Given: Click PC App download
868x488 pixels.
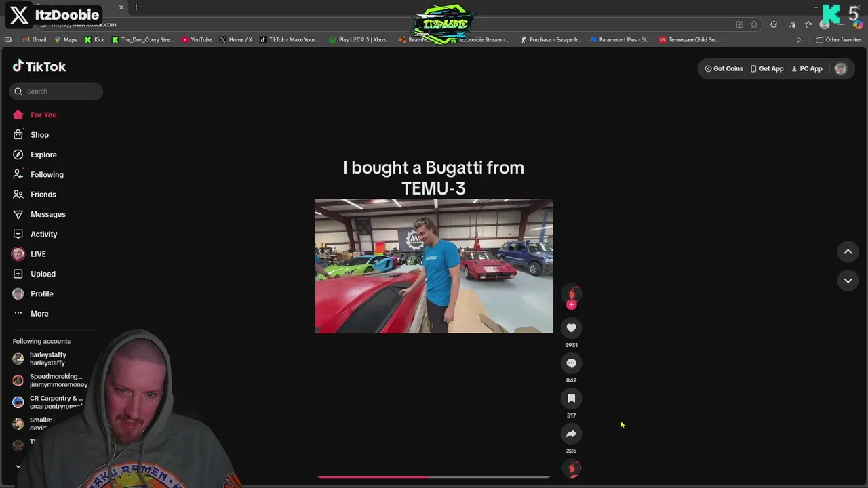Looking at the screenshot, I should point(807,68).
